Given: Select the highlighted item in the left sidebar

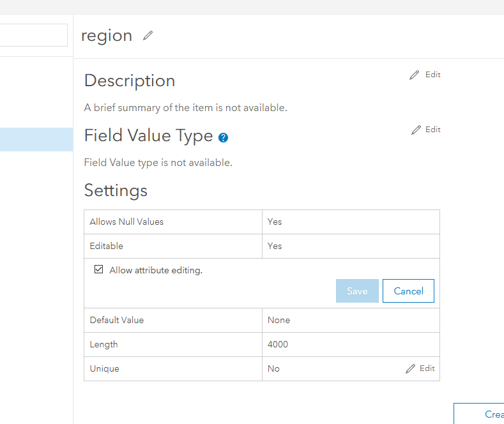Looking at the screenshot, I should coord(36,139).
